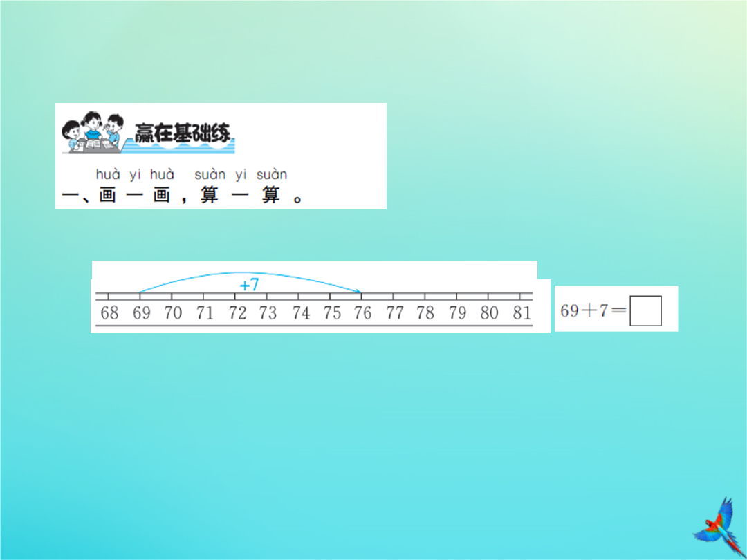
Task: Click number 73 on the number line
Action: pos(268,313)
